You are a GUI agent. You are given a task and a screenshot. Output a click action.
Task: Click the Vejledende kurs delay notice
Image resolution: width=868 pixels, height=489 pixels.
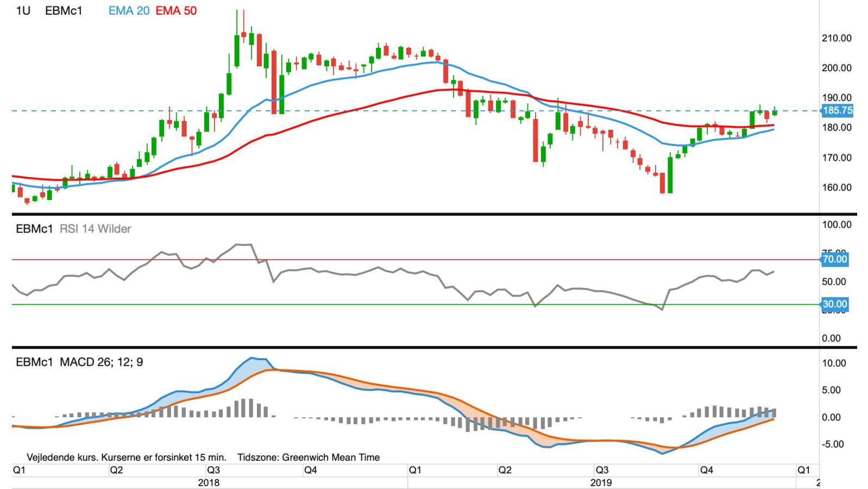[127, 457]
